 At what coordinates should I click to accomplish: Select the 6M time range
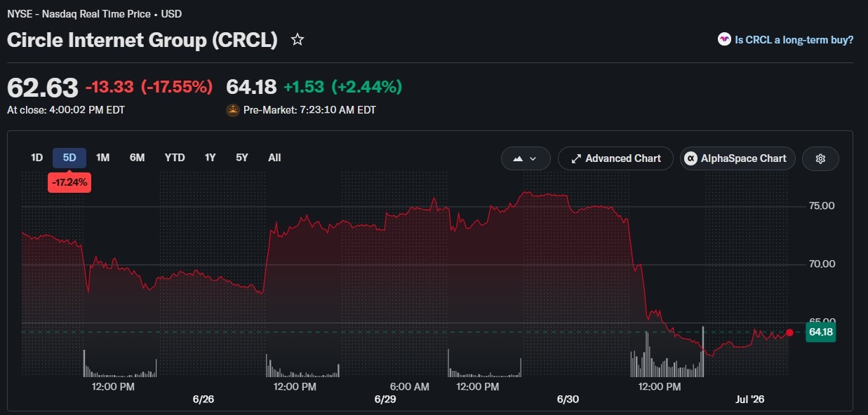pyautogui.click(x=137, y=158)
